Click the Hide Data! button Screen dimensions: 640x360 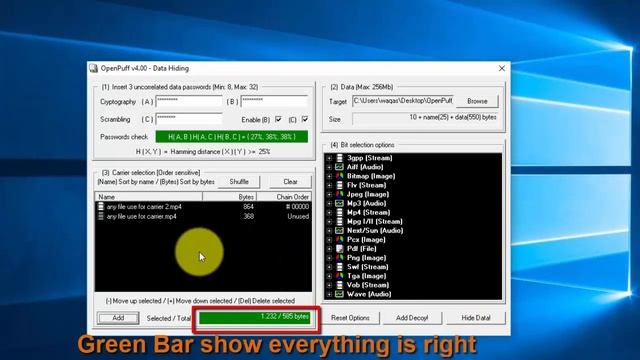tap(476, 318)
